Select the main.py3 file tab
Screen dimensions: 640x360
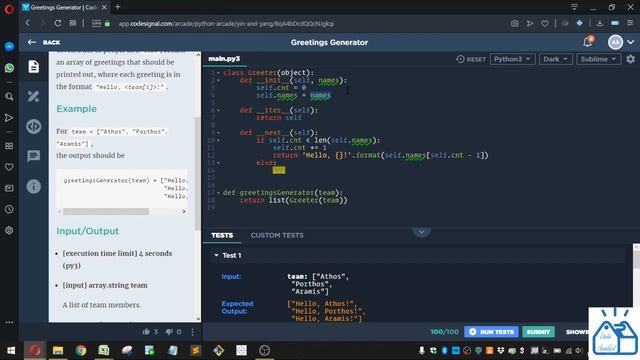point(224,59)
